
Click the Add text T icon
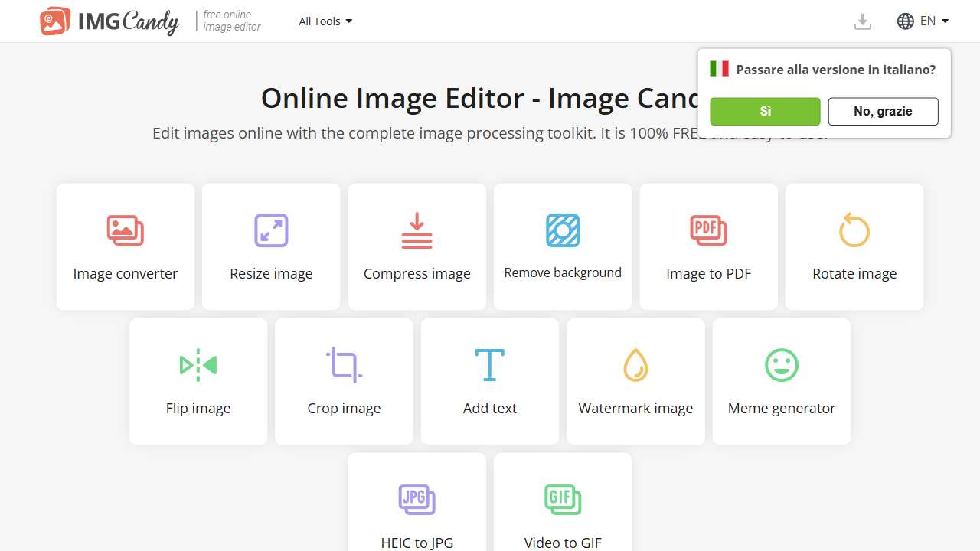[489, 365]
